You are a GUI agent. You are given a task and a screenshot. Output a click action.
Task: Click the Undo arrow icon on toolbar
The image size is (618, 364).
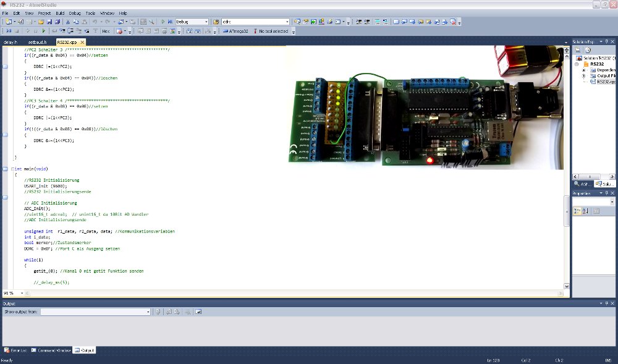(95, 22)
